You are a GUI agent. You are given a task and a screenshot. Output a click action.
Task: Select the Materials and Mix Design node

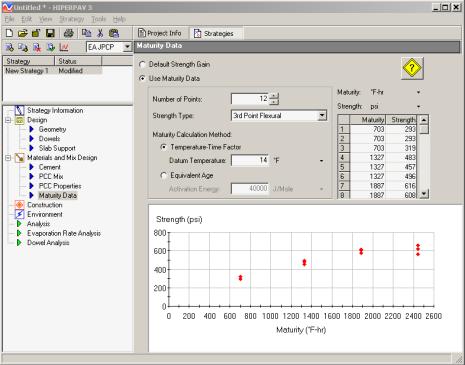click(x=62, y=158)
